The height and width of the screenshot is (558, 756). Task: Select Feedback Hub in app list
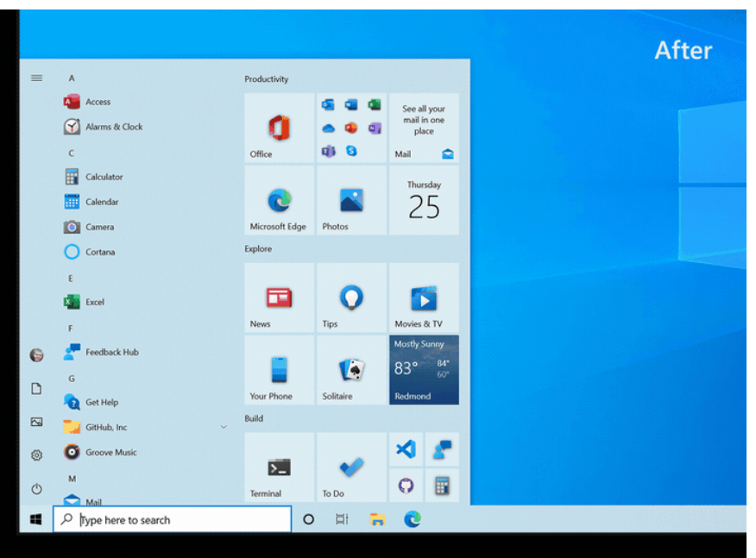pos(111,352)
